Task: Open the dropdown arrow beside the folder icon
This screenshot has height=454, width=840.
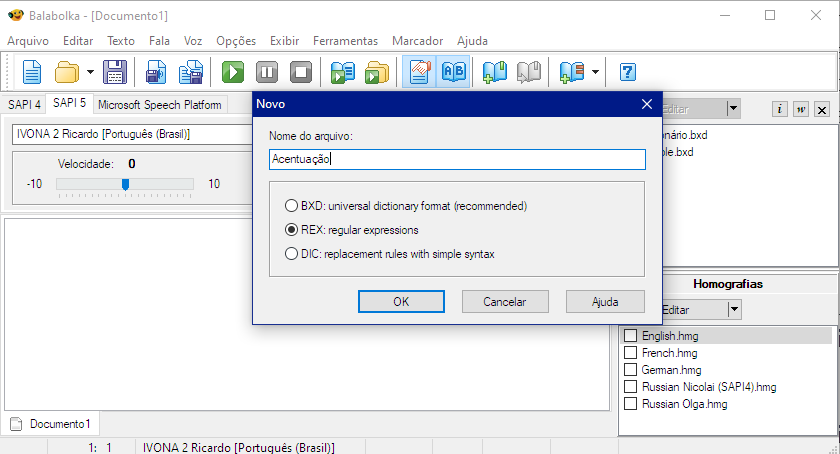Action: [90, 72]
